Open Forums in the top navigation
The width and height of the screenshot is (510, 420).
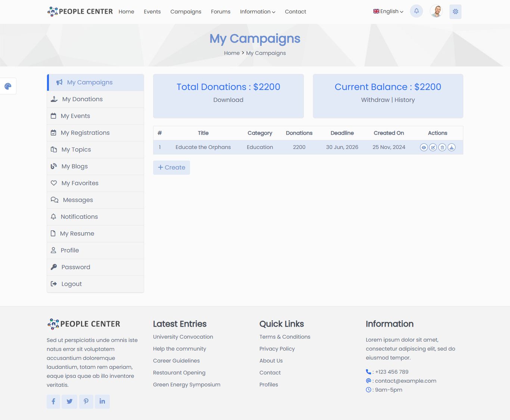[x=221, y=12]
